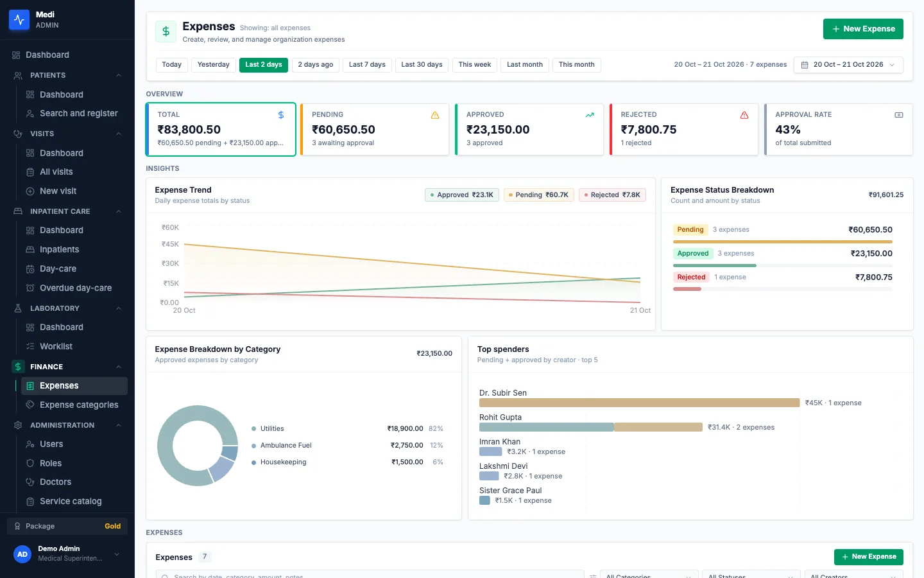Click Dr. Subir Sen's spending bar
This screenshot has width=924, height=578.
(639, 403)
